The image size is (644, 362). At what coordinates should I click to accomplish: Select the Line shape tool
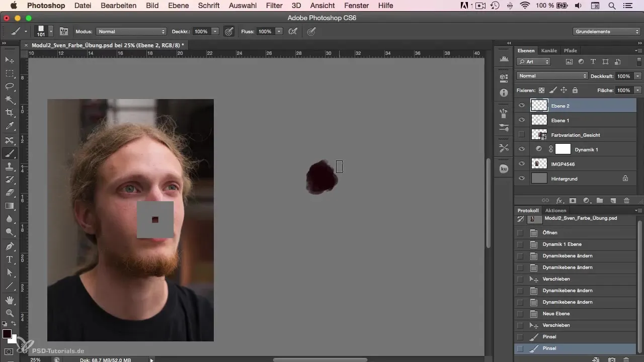point(10,286)
